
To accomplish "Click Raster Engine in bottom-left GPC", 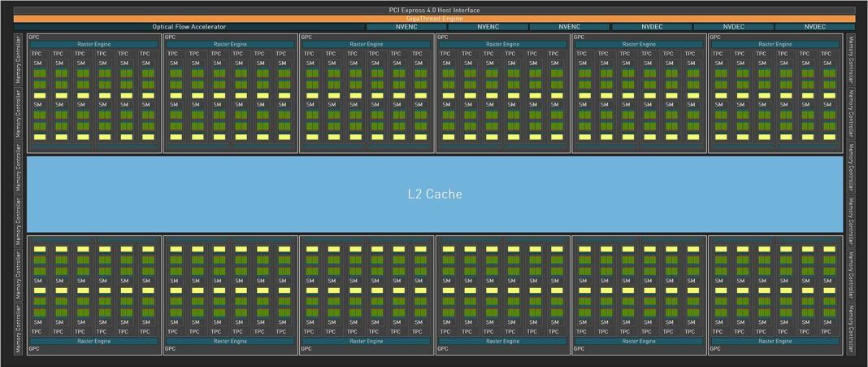I will click(x=94, y=341).
